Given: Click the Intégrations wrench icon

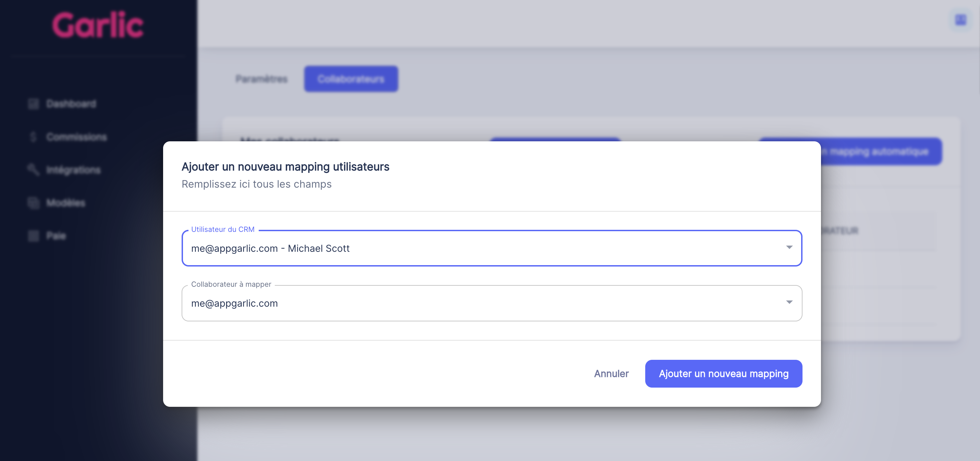Looking at the screenshot, I should (34, 170).
